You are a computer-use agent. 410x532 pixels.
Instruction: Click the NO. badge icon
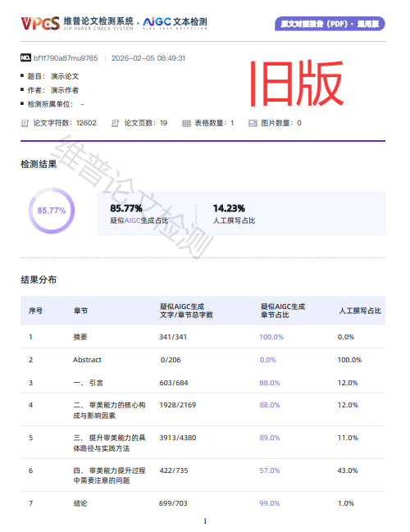tap(25, 57)
